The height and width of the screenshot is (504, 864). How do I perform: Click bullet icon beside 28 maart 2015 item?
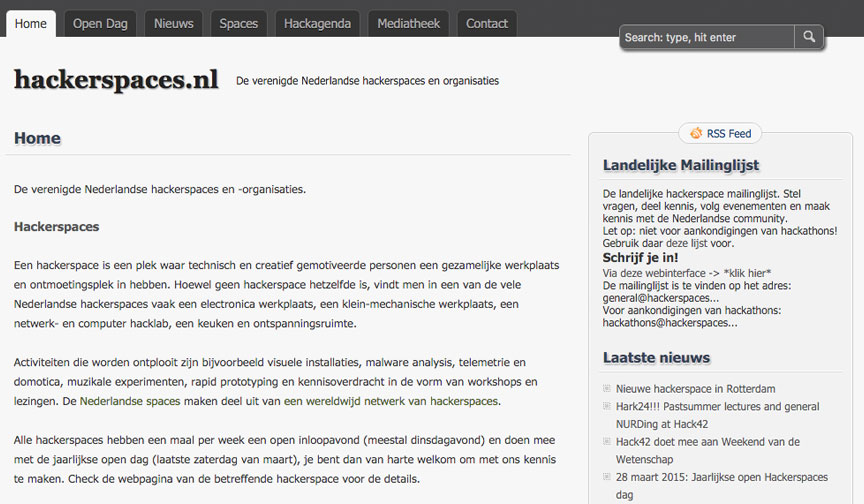click(x=607, y=476)
